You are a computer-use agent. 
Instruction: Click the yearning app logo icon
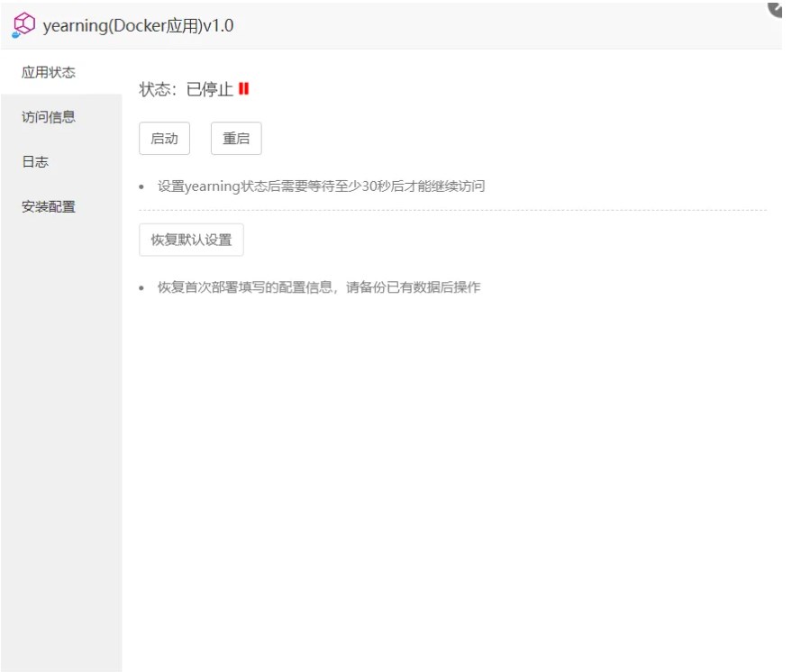(x=23, y=26)
